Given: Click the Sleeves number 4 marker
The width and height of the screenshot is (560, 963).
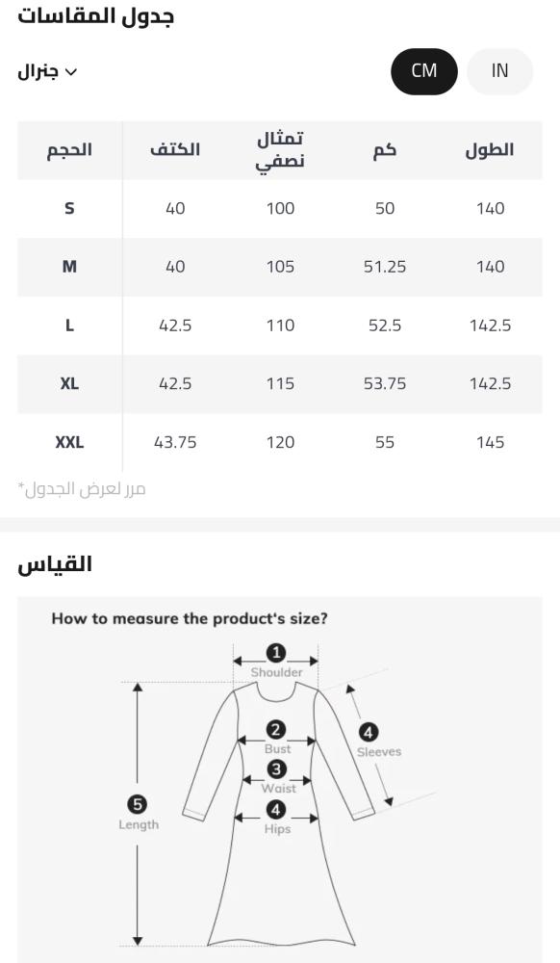Looking at the screenshot, I should pos(368,732).
